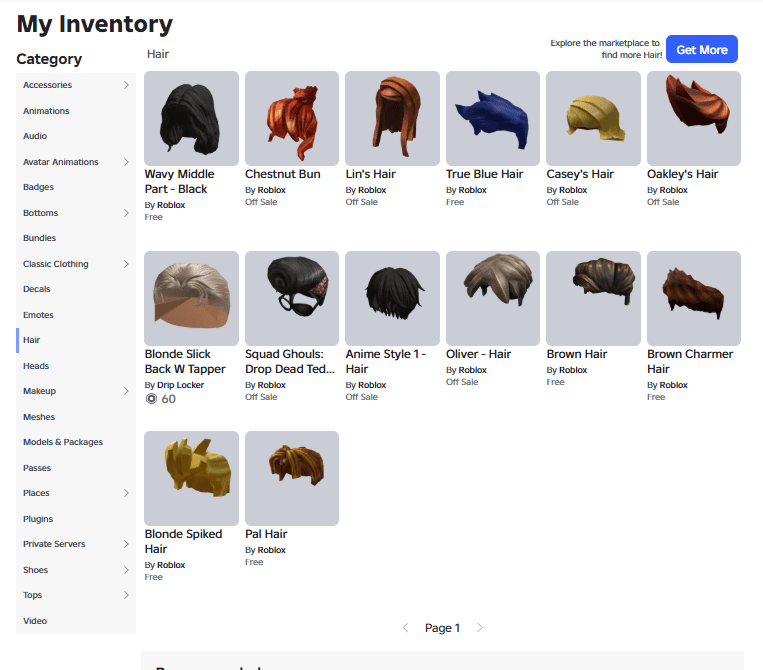Open the Brown Charmer Hair title link
763x670 pixels.
[690, 362]
